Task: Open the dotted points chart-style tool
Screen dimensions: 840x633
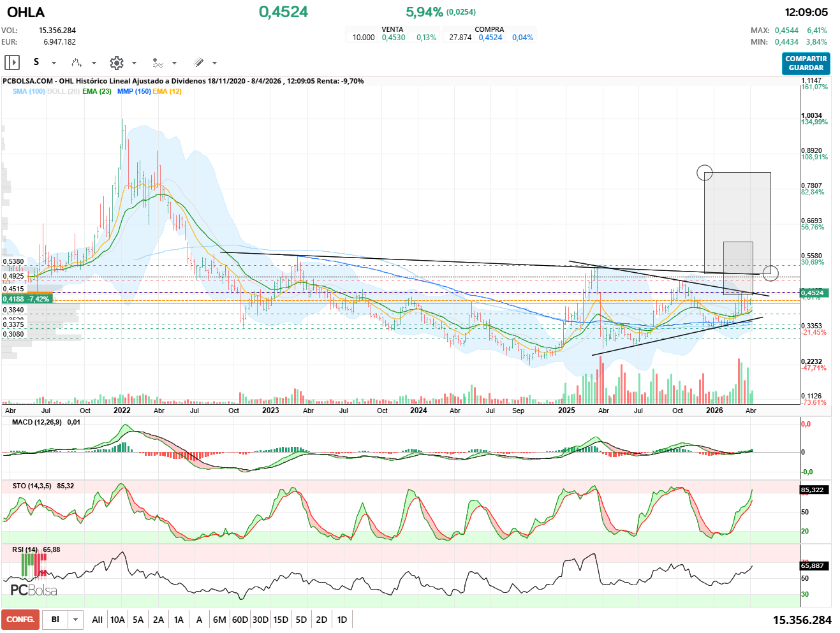Action: click(77, 62)
